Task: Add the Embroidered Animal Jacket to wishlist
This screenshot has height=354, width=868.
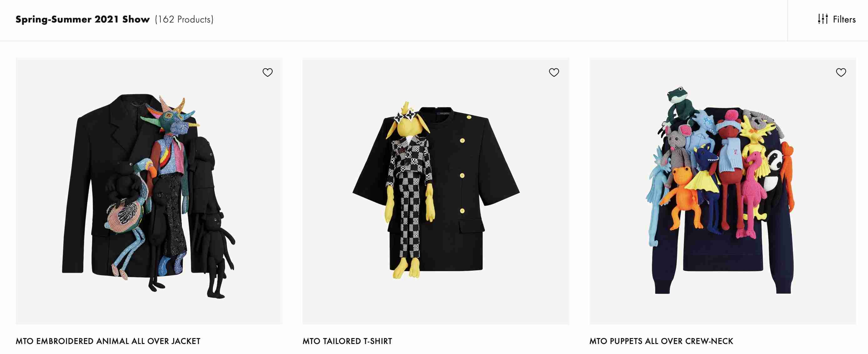Action: pos(268,73)
